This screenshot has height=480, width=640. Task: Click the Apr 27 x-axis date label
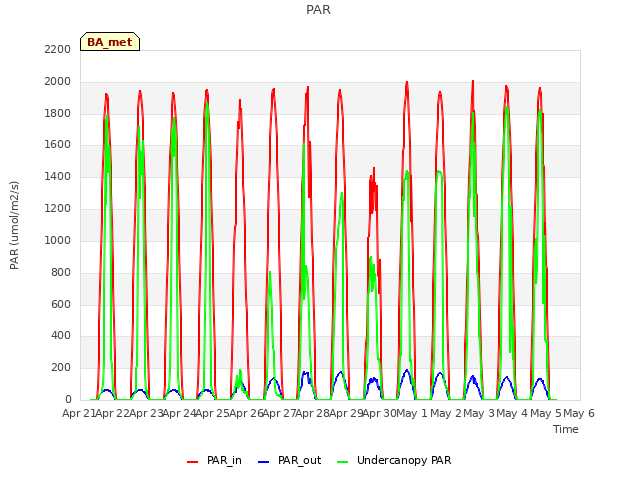[279, 413]
